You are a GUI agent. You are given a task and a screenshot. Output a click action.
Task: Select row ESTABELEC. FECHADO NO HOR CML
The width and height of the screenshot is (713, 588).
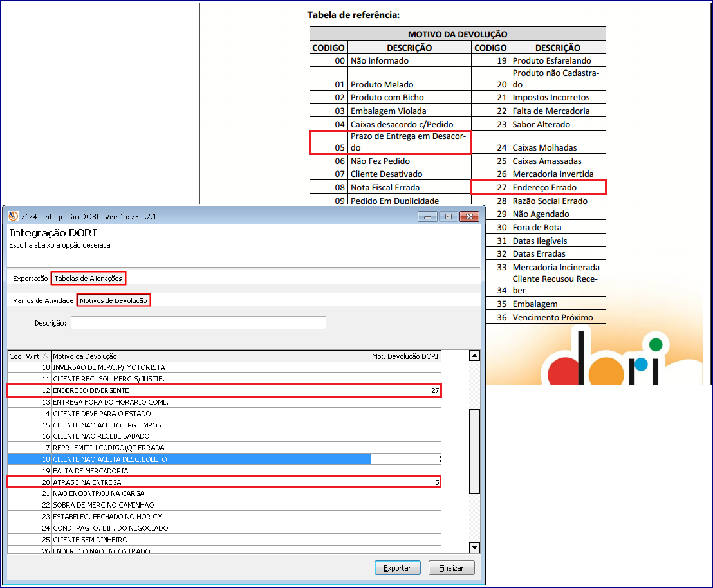point(224,517)
